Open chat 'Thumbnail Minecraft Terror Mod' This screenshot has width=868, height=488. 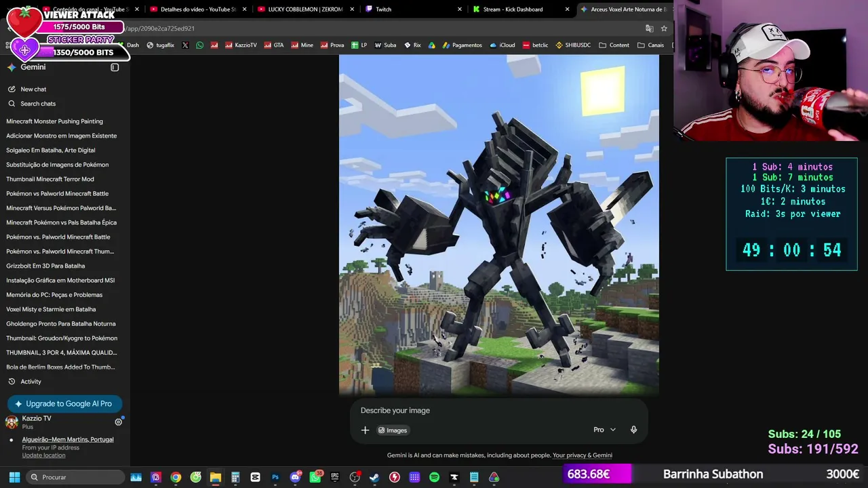pos(50,179)
